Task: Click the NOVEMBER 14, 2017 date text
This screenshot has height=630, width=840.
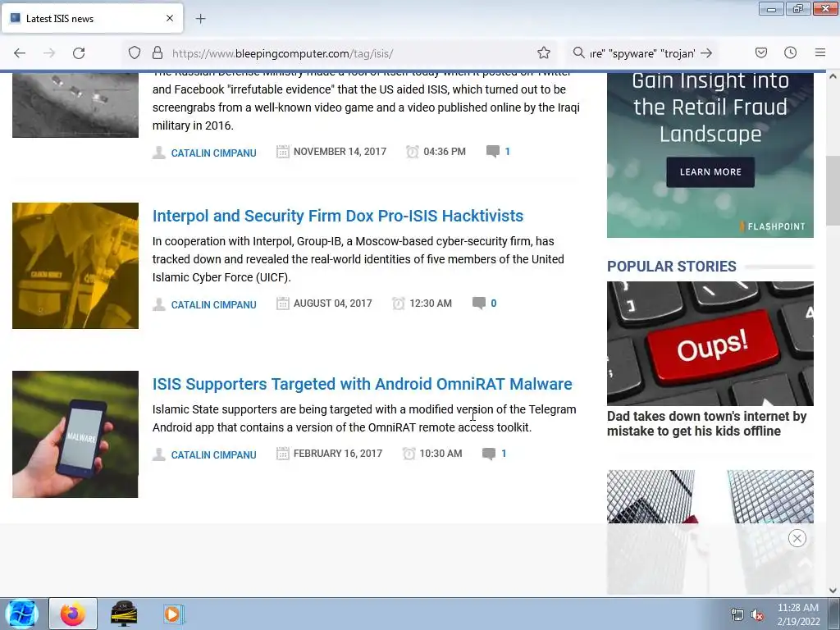Action: point(340,152)
